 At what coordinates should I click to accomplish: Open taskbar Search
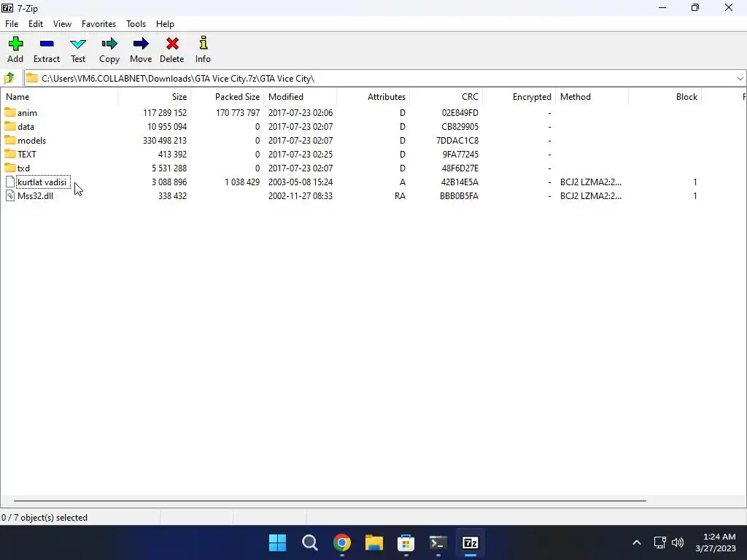tap(309, 542)
